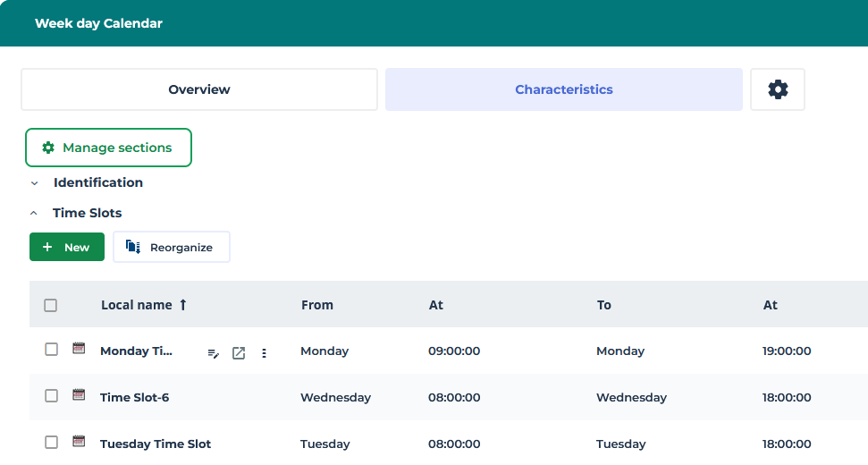Open Monday time slot in new window
This screenshot has height=465, width=868.
pyautogui.click(x=239, y=353)
